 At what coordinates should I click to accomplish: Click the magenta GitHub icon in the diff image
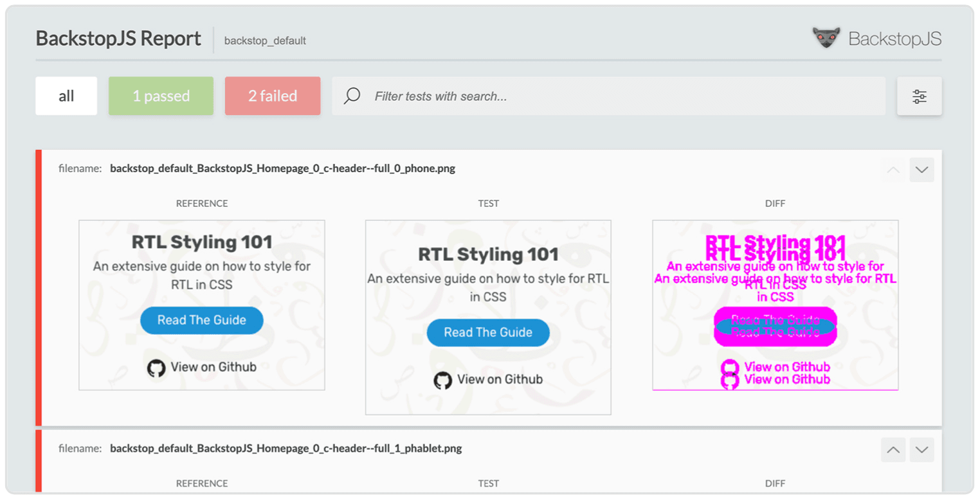click(x=729, y=373)
